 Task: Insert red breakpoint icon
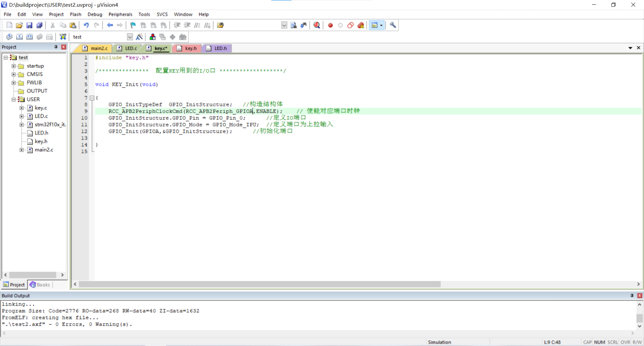tap(330, 25)
